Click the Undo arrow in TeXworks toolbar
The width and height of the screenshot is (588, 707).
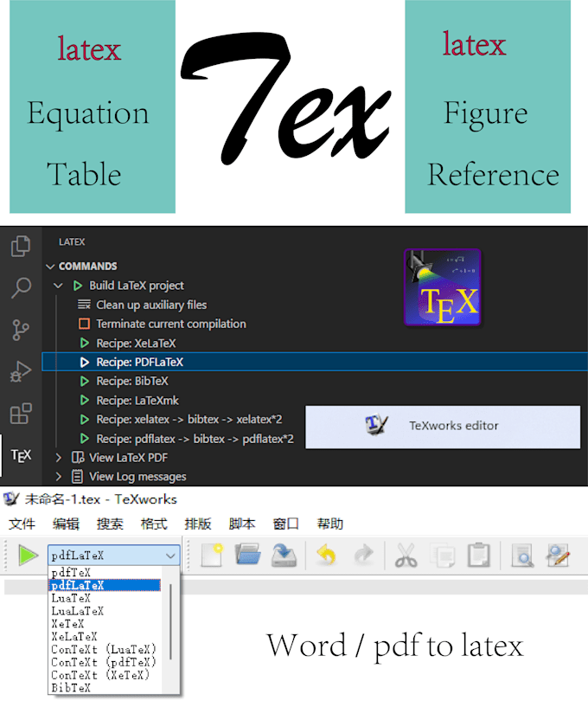coord(326,556)
